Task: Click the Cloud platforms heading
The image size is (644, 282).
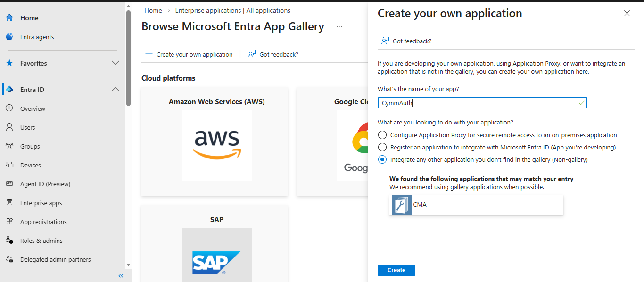Action: click(168, 78)
